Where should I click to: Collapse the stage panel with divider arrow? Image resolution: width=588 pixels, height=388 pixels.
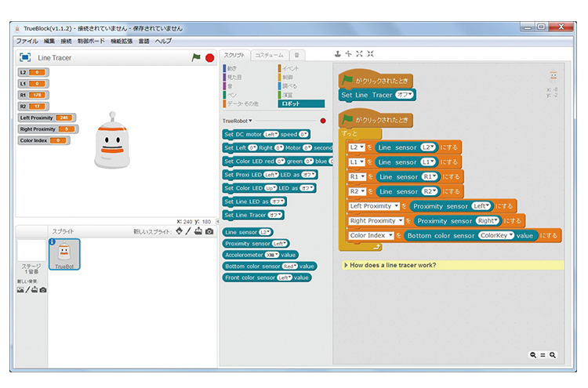point(217,222)
